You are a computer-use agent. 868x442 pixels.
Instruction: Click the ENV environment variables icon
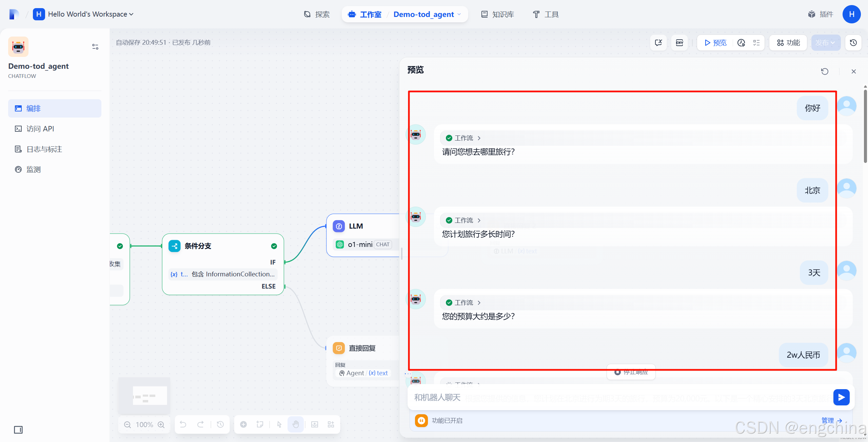tap(679, 43)
